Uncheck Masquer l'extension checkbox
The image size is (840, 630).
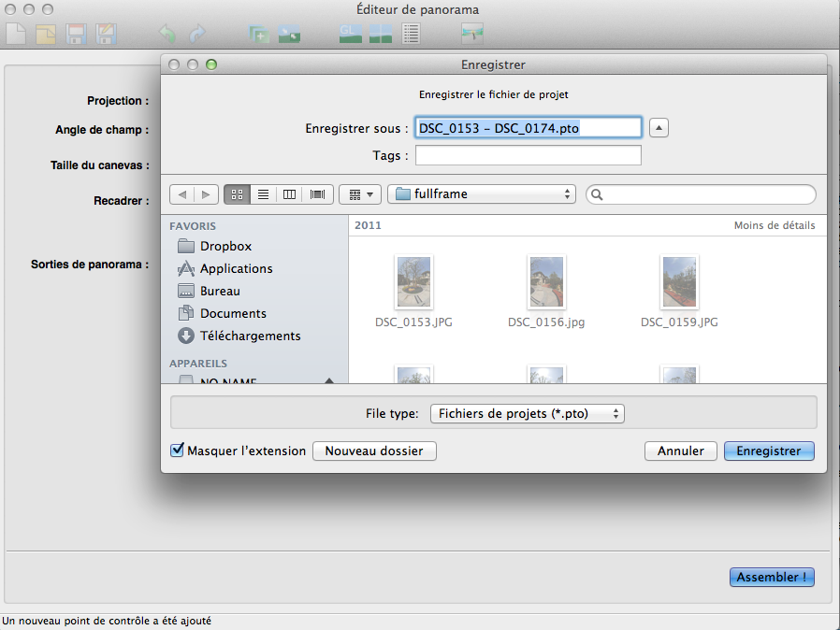pos(178,451)
